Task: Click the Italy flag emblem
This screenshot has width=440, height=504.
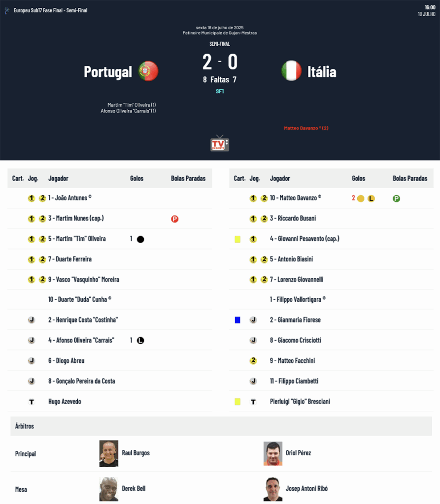Action: (291, 71)
